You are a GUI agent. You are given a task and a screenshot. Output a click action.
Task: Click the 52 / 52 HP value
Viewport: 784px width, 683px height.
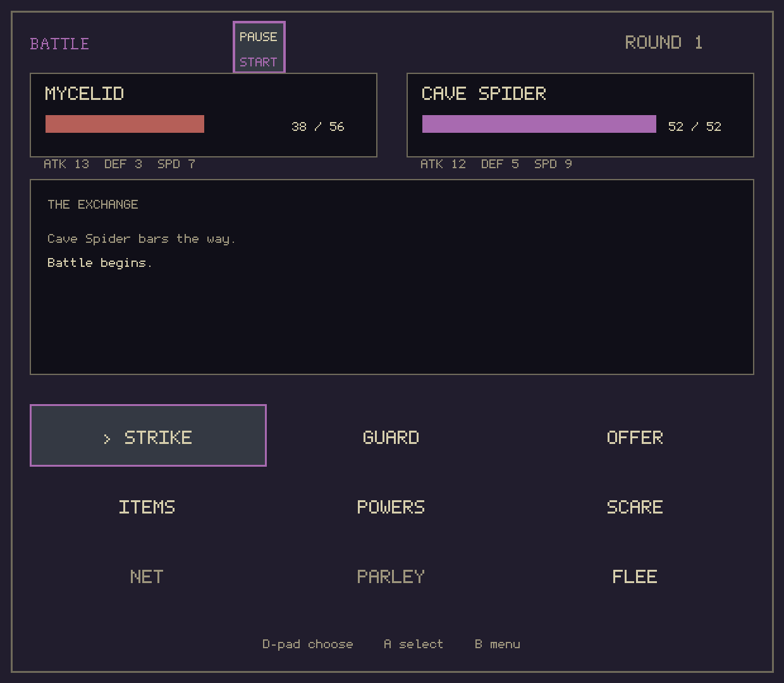[695, 126]
